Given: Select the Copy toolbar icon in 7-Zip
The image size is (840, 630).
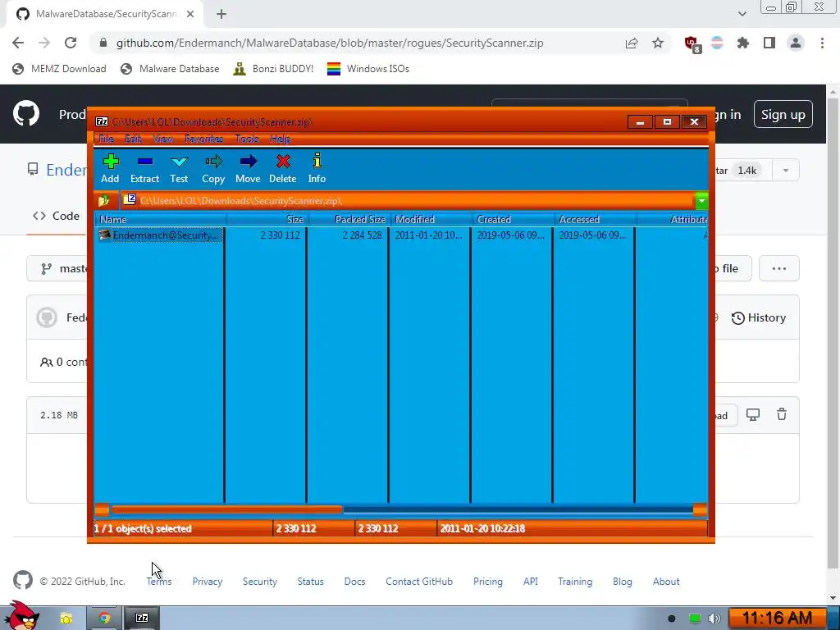Looking at the screenshot, I should (213, 169).
